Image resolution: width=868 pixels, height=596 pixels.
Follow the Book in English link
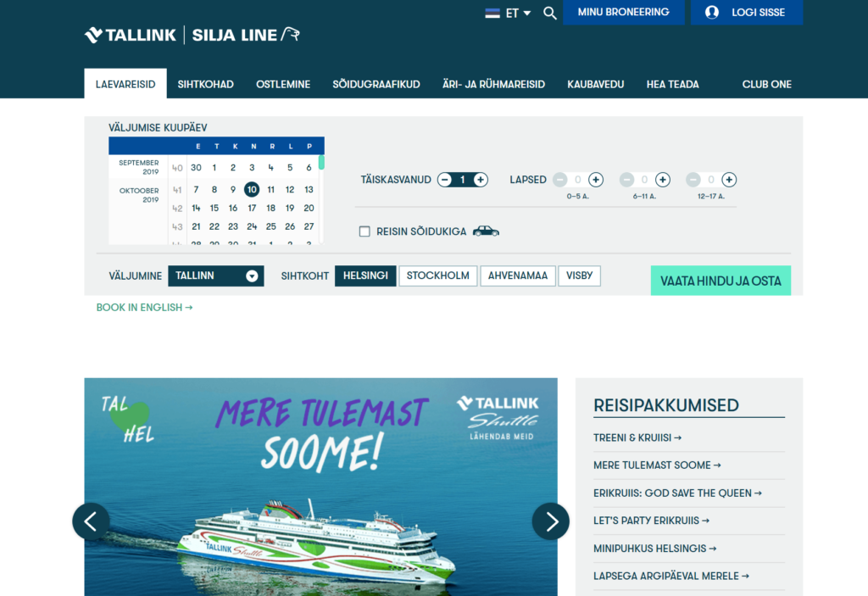tap(144, 308)
